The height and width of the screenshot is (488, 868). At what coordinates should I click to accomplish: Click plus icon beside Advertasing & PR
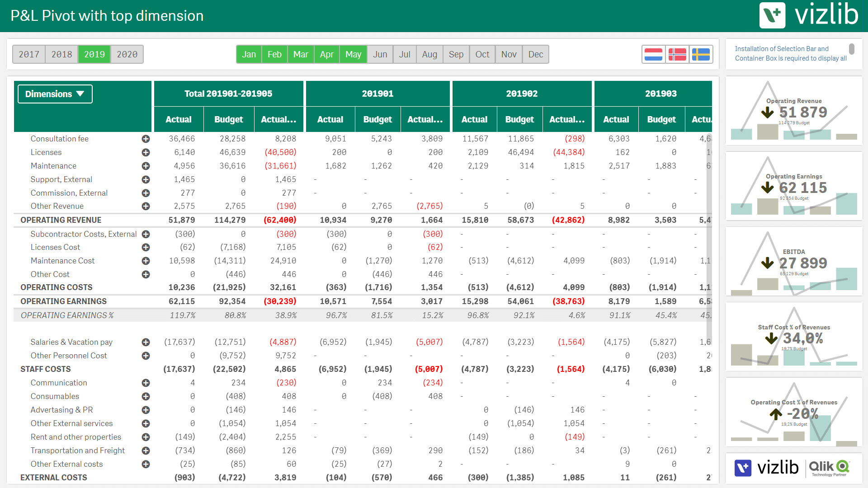[x=146, y=410]
